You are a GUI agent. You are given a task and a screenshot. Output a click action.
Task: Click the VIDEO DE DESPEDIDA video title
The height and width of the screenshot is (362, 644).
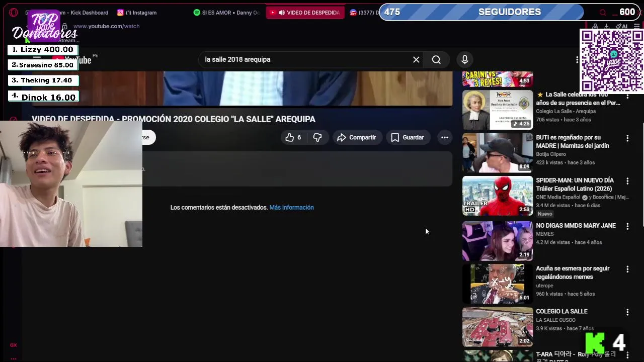tap(174, 119)
